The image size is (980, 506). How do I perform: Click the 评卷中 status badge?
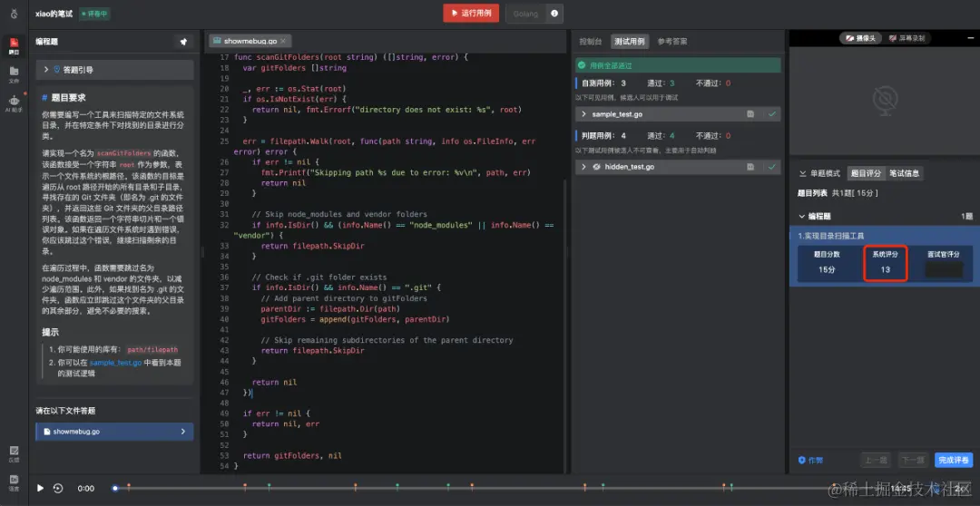(x=94, y=13)
